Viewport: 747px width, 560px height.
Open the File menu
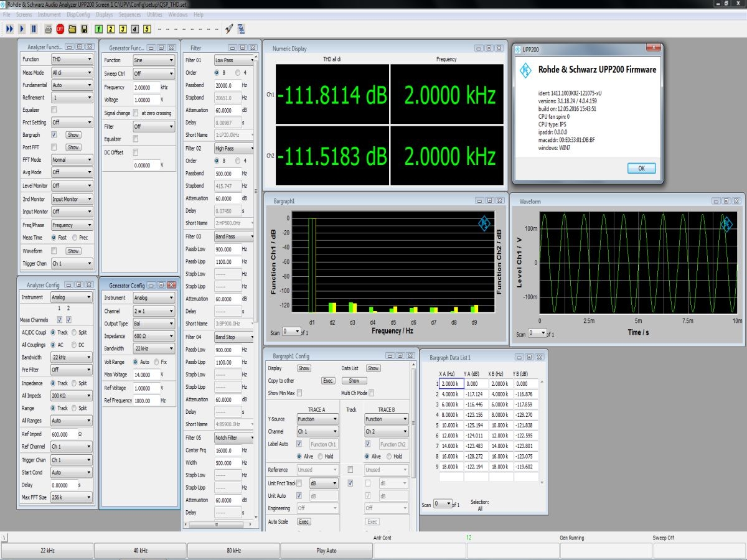(6, 14)
